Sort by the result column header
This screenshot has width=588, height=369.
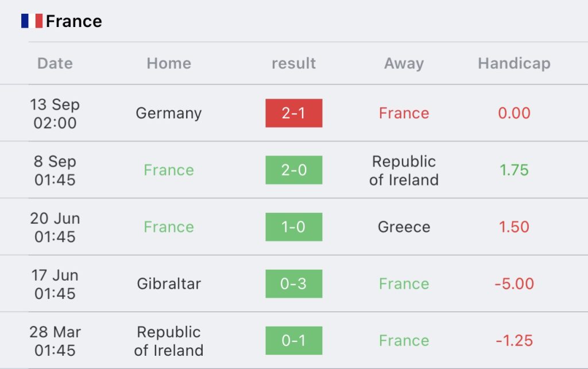(293, 63)
